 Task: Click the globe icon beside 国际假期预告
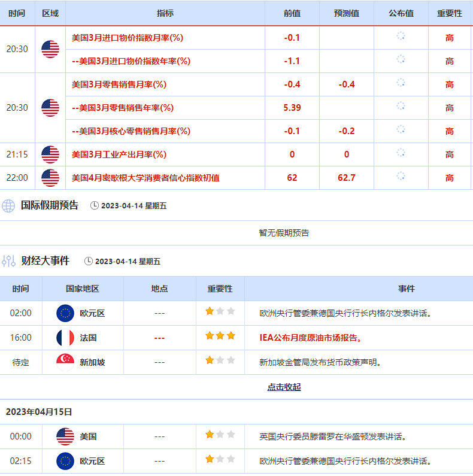pos(8,206)
